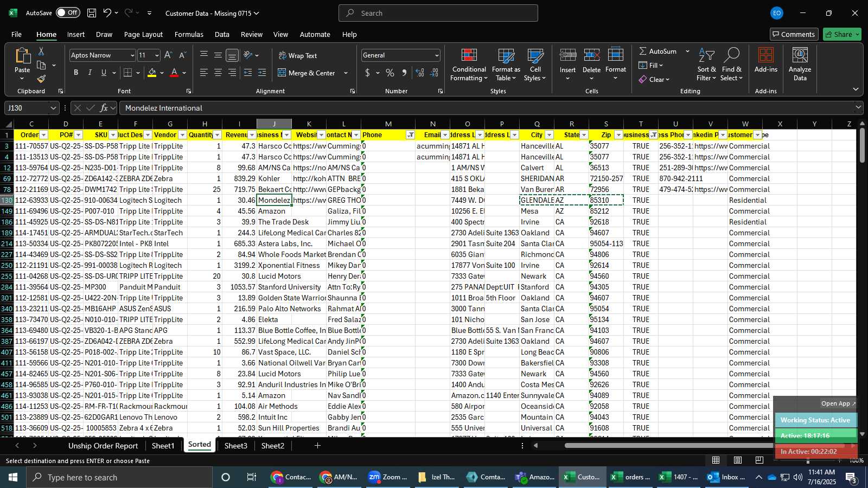868x488 pixels.
Task: Click the Delete cells icon
Action: (x=591, y=55)
